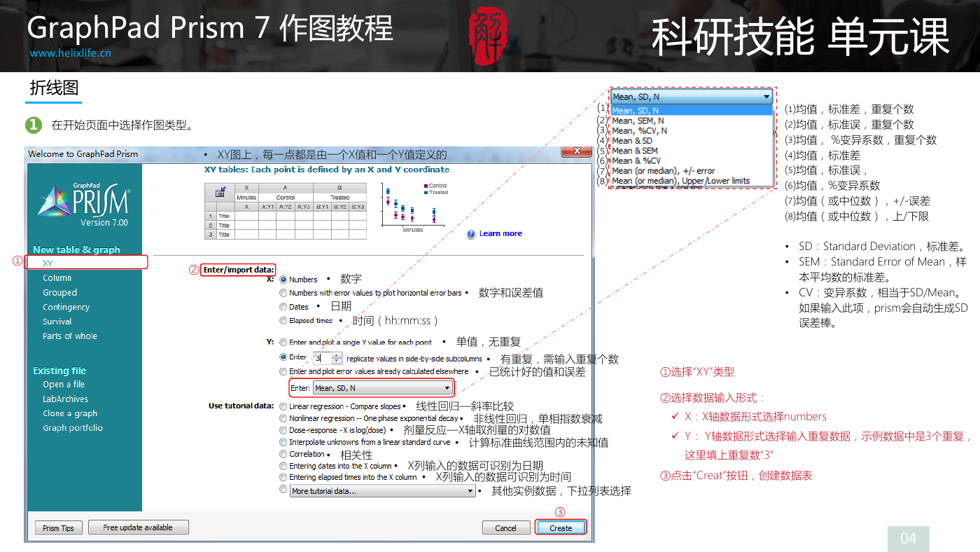The image size is (980, 552).
Task: Select Enter replicate values radio option
Action: pos(283,357)
